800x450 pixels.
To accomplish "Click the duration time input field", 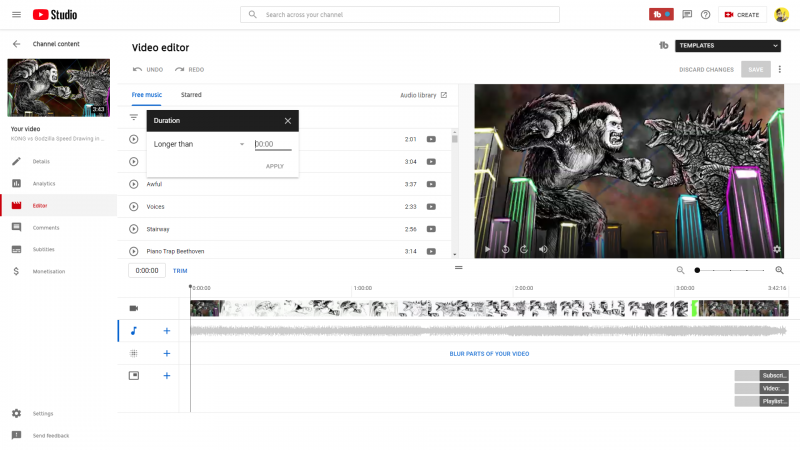I will pyautogui.click(x=272, y=144).
